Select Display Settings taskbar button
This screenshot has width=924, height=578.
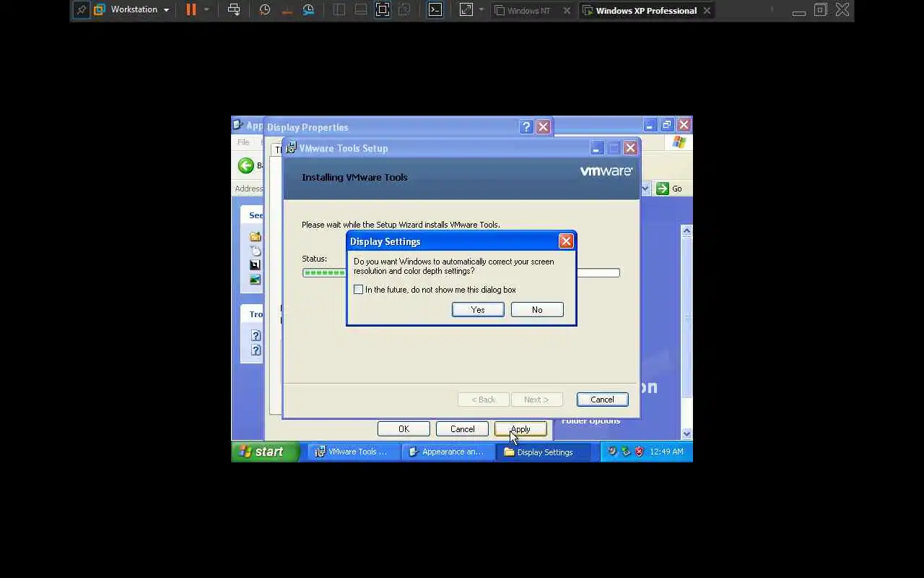click(544, 452)
